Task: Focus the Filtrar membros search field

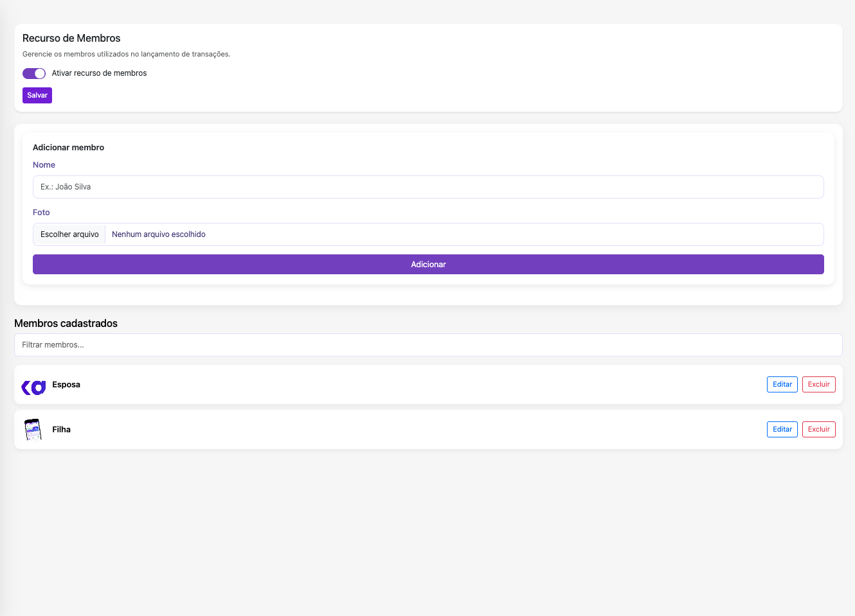Action: (x=428, y=345)
